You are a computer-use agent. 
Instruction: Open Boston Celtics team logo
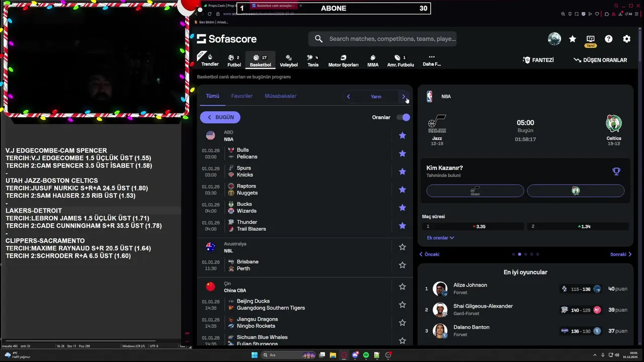[x=614, y=124]
